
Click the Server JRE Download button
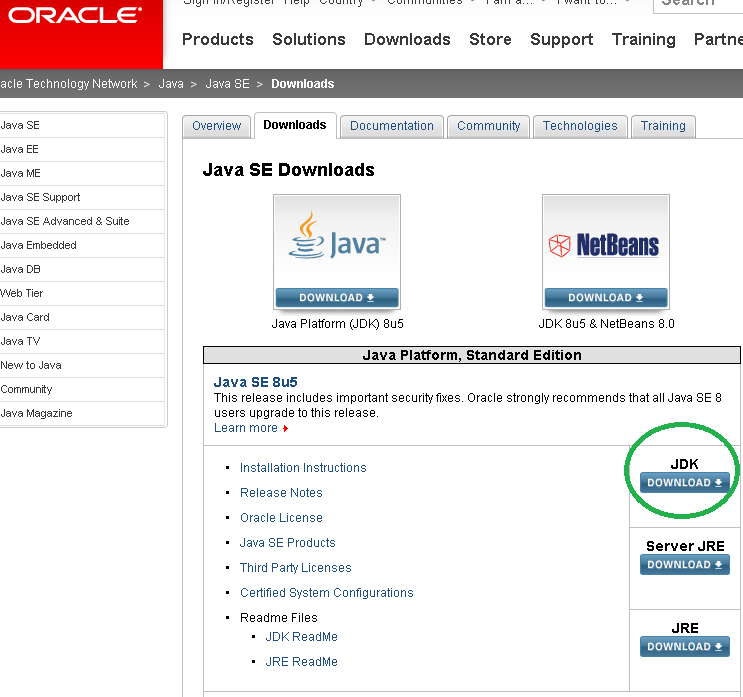(x=684, y=564)
